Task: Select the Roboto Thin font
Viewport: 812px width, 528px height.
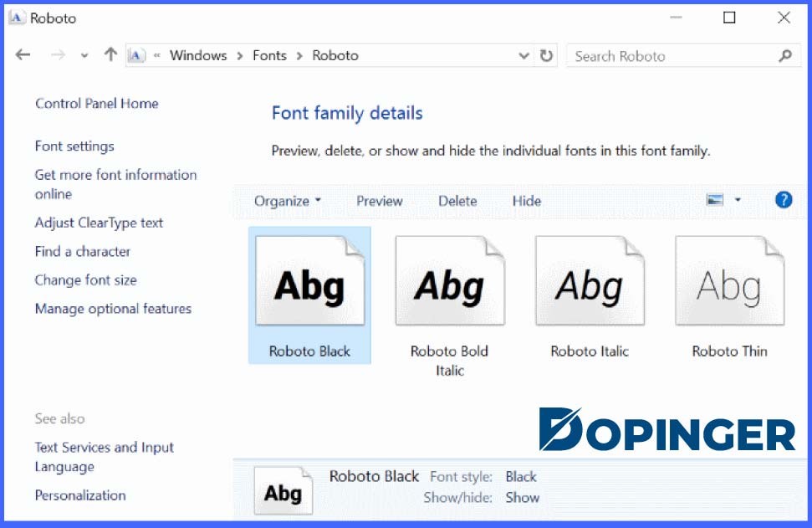Action: (728, 280)
